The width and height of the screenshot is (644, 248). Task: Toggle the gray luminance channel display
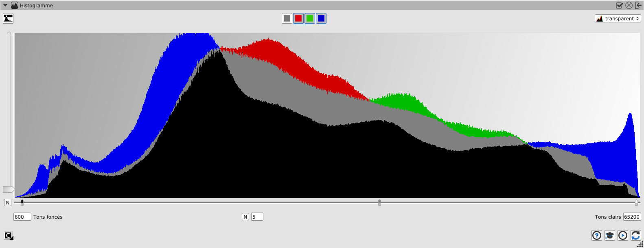[287, 18]
